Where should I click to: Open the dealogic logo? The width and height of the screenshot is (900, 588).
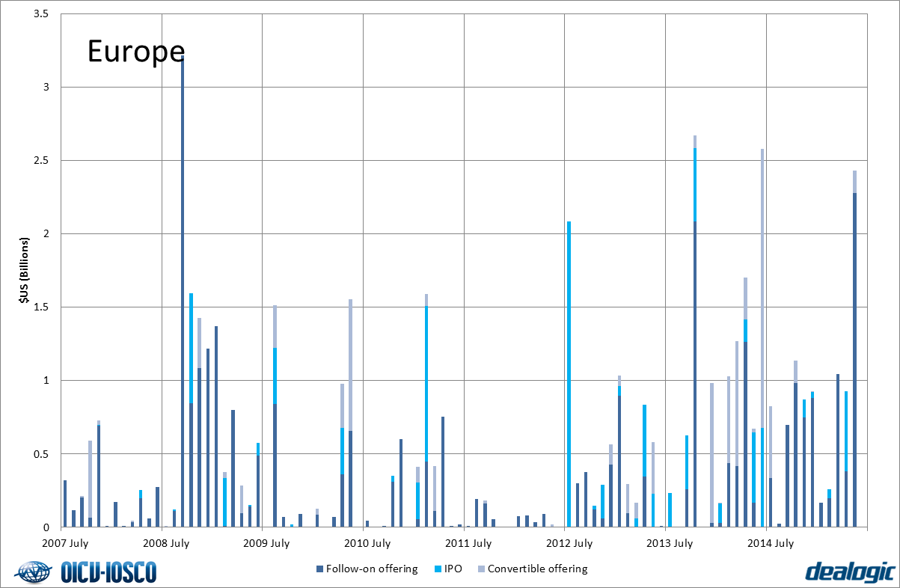pos(850,572)
